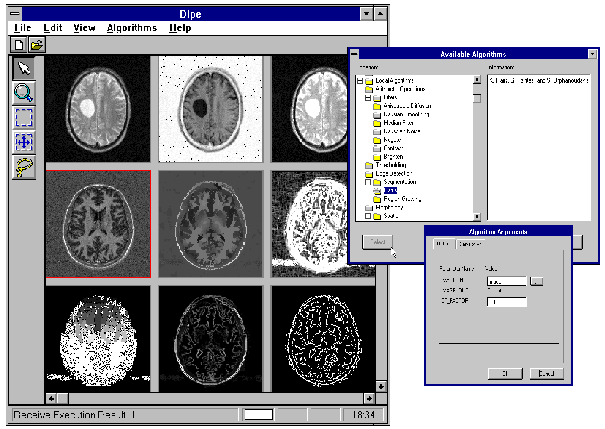Select the dashed rectangle selection tool
This screenshot has width=605, height=429.
click(24, 118)
